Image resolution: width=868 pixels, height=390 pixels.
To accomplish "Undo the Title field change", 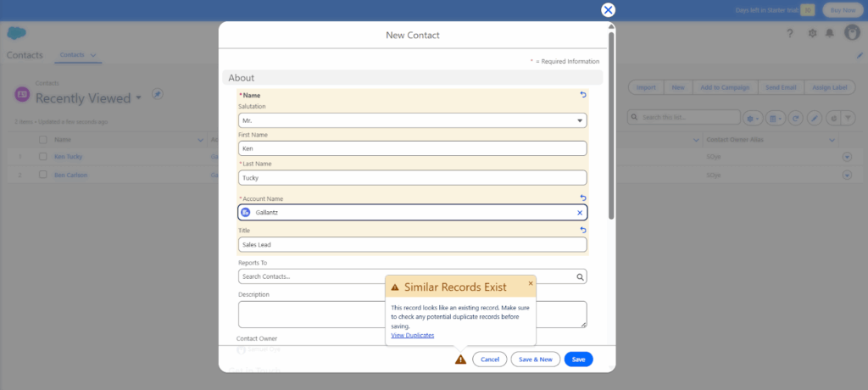I will click(x=583, y=230).
